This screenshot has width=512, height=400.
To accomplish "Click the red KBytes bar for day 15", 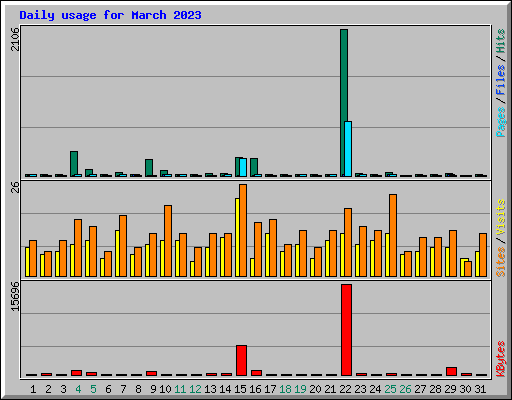I will click(x=241, y=361).
